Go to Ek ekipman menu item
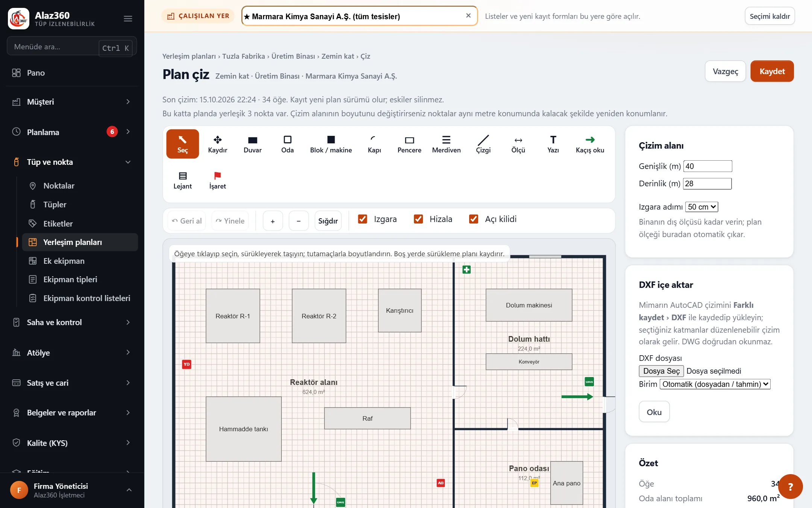The image size is (812, 508). (80, 261)
